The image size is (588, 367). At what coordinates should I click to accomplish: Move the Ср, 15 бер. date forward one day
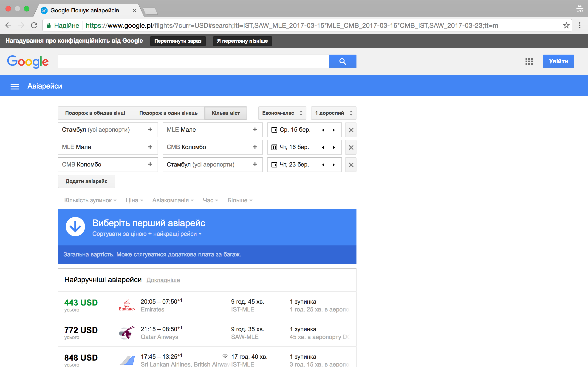click(x=334, y=130)
